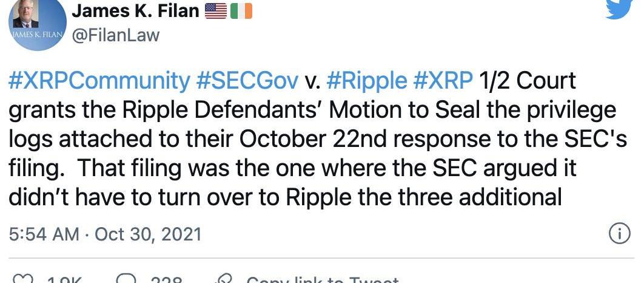Click the copy link chain icon
This screenshot has height=283, width=644.
[224, 280]
